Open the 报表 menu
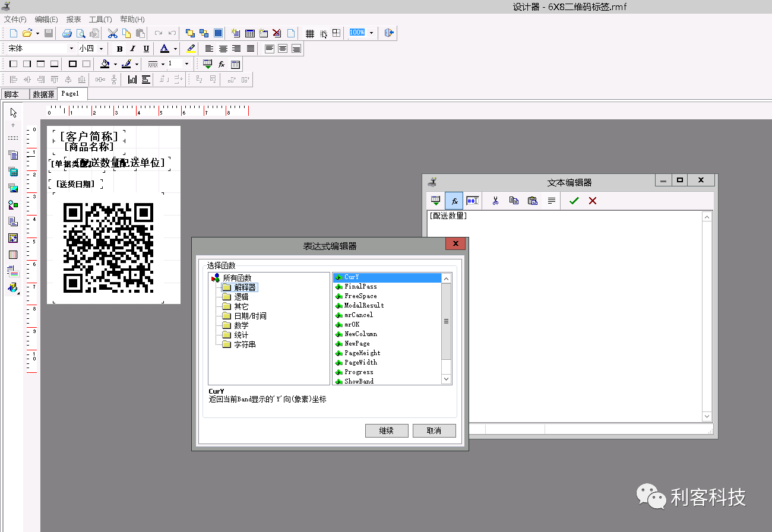This screenshot has height=532, width=772. click(74, 20)
